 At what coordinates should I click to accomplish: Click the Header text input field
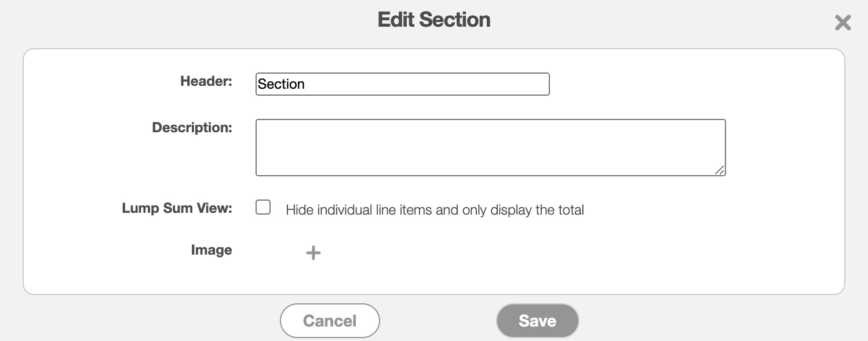tap(402, 84)
